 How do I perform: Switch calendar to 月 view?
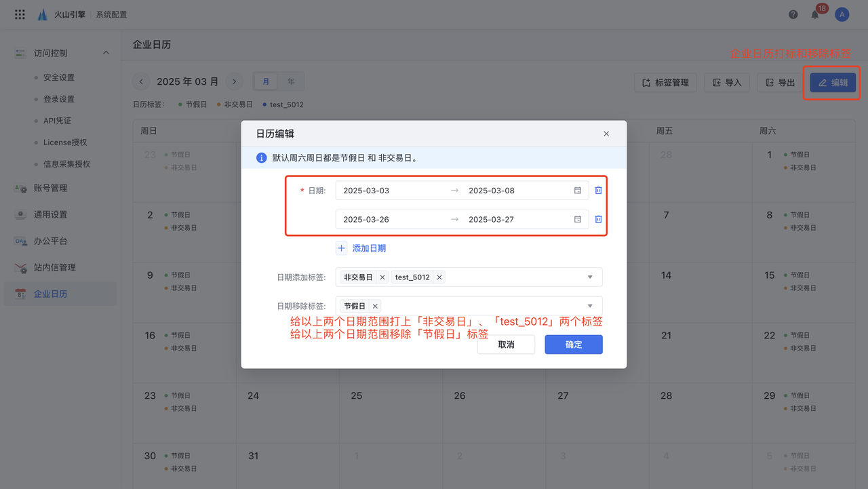click(x=266, y=81)
